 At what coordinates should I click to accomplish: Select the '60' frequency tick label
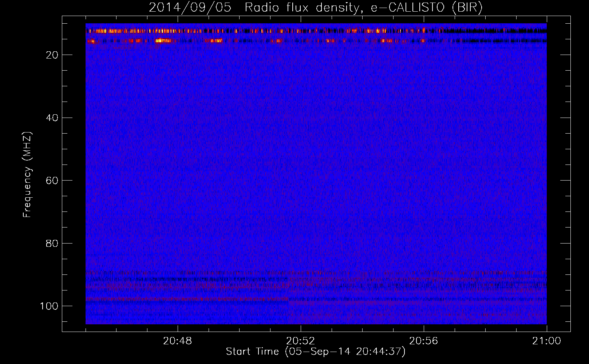pos(52,181)
